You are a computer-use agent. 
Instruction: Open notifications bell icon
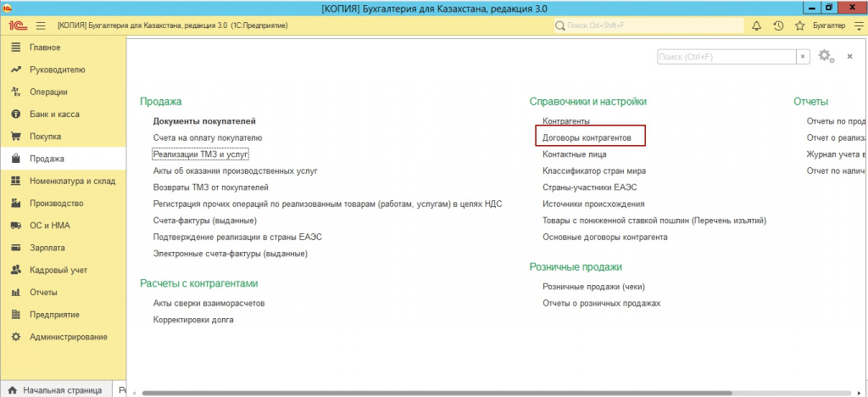tap(757, 25)
